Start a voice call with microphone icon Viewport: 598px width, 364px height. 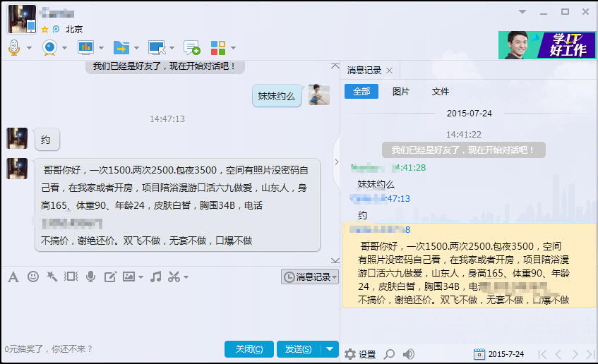point(14,48)
